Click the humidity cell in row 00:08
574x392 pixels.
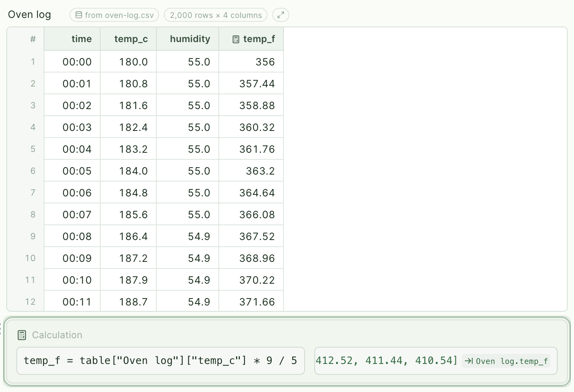[188, 236]
